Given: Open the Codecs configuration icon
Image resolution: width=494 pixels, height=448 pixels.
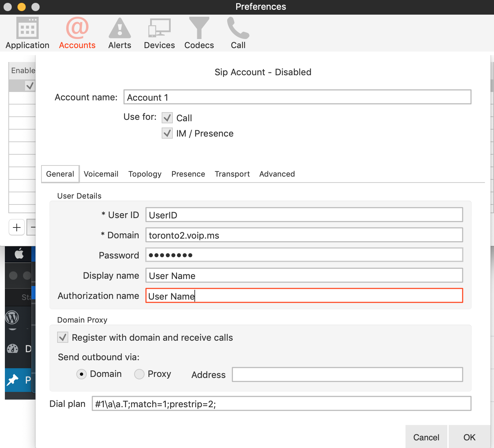Looking at the screenshot, I should tap(199, 33).
